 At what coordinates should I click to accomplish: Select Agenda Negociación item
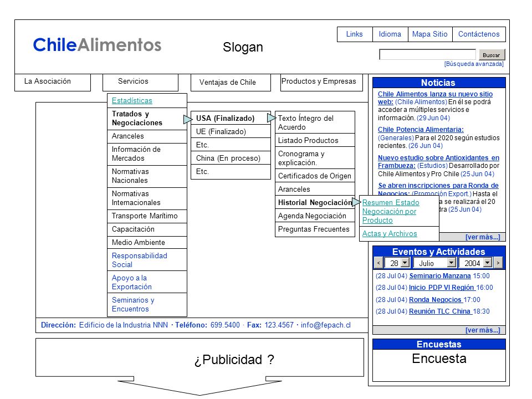point(315,216)
